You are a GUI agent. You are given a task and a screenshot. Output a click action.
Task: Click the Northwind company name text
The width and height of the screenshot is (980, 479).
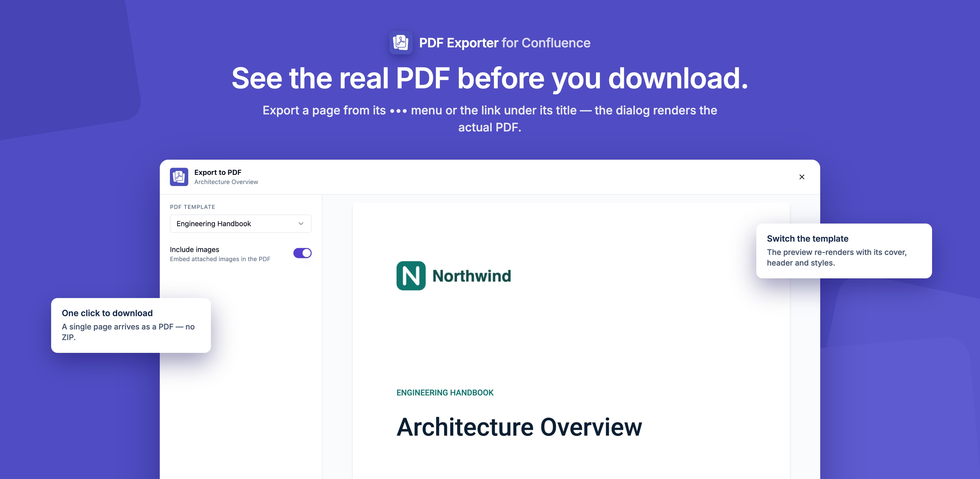point(472,276)
